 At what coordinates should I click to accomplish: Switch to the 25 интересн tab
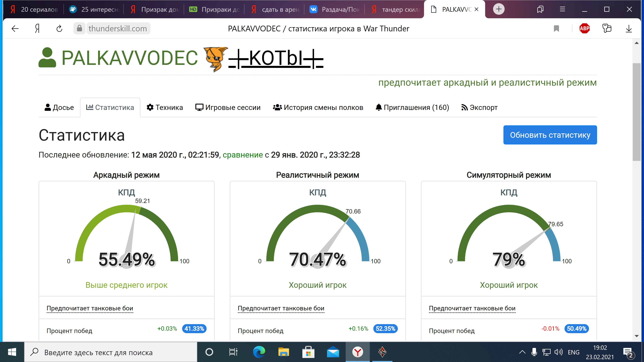tap(94, 9)
